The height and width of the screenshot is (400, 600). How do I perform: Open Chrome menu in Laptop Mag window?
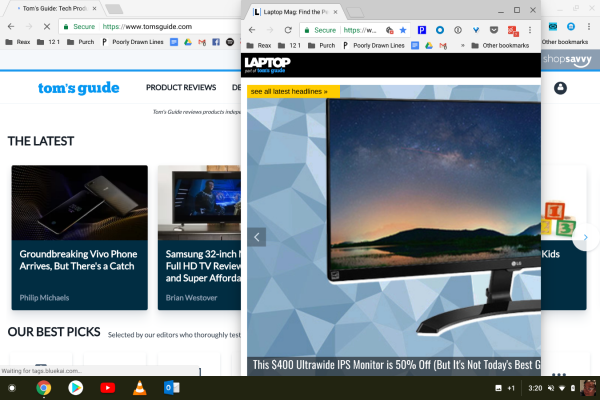[530, 30]
